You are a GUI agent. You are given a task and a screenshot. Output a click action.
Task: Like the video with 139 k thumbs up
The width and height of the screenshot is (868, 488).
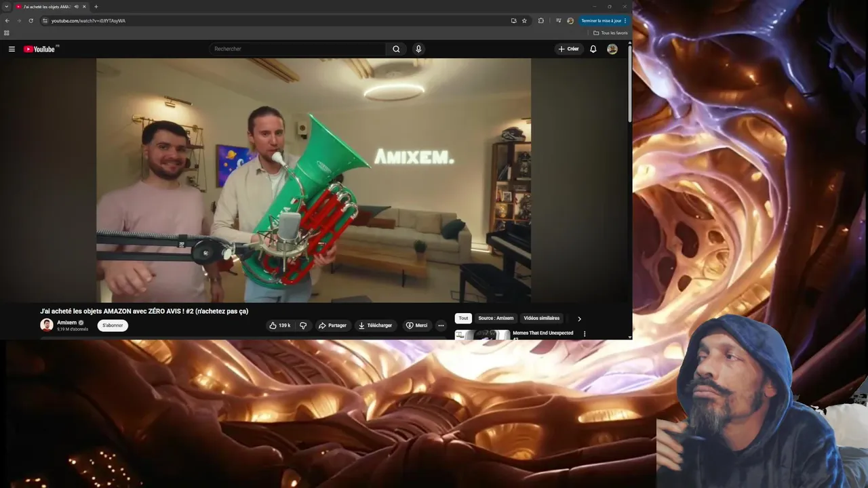coord(279,325)
